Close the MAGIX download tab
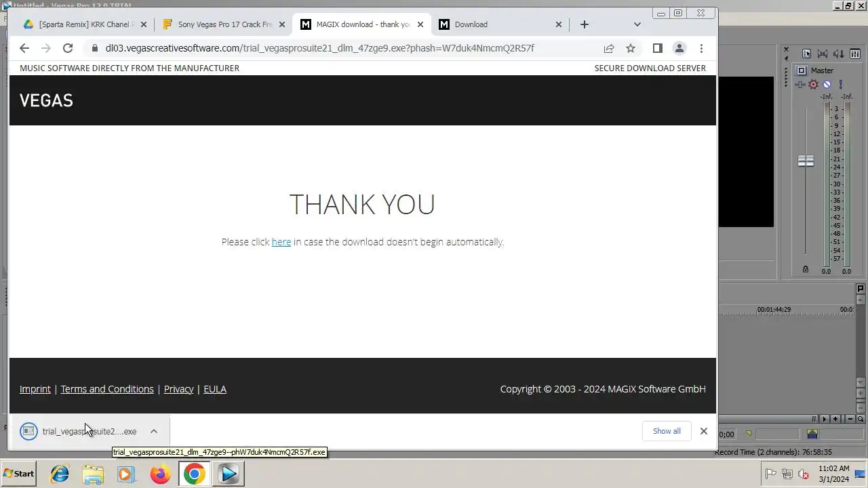This screenshot has height=488, width=868. (420, 24)
